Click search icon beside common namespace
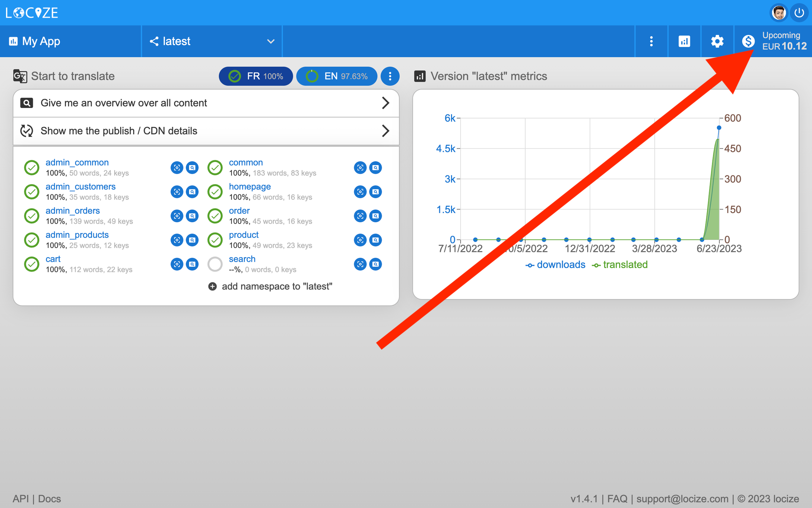The width and height of the screenshot is (812, 508). (x=376, y=168)
